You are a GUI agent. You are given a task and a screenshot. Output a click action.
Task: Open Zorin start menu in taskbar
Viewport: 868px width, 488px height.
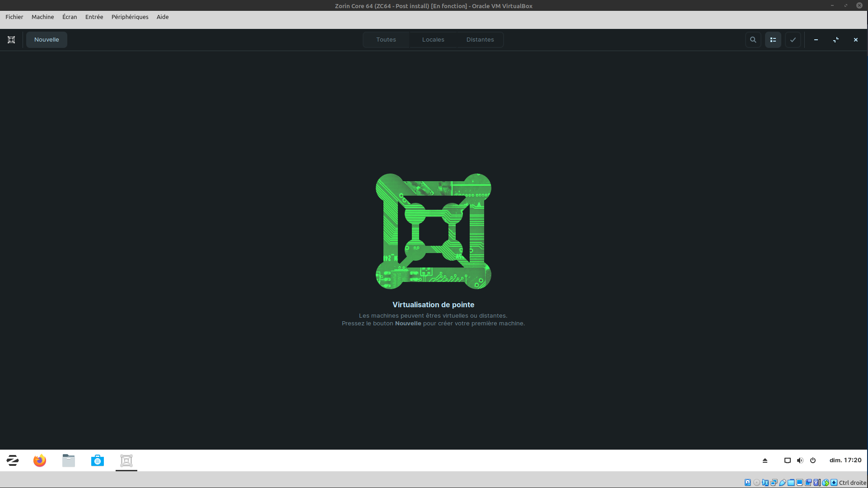click(x=13, y=460)
